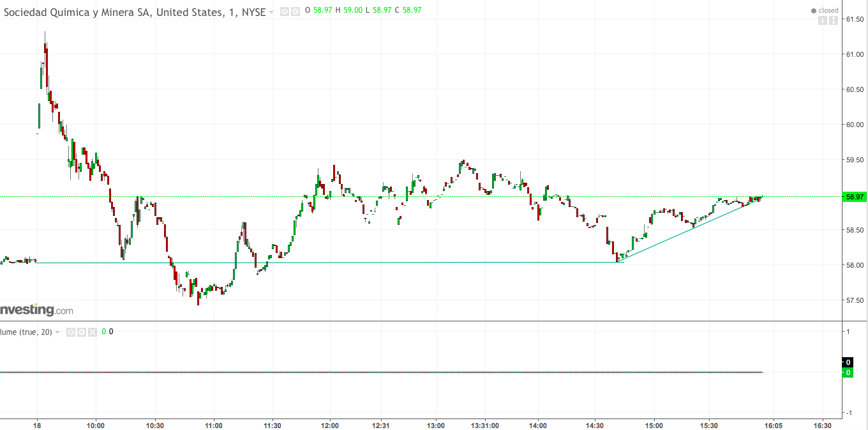Click the 58.50 price axis label

(x=855, y=230)
